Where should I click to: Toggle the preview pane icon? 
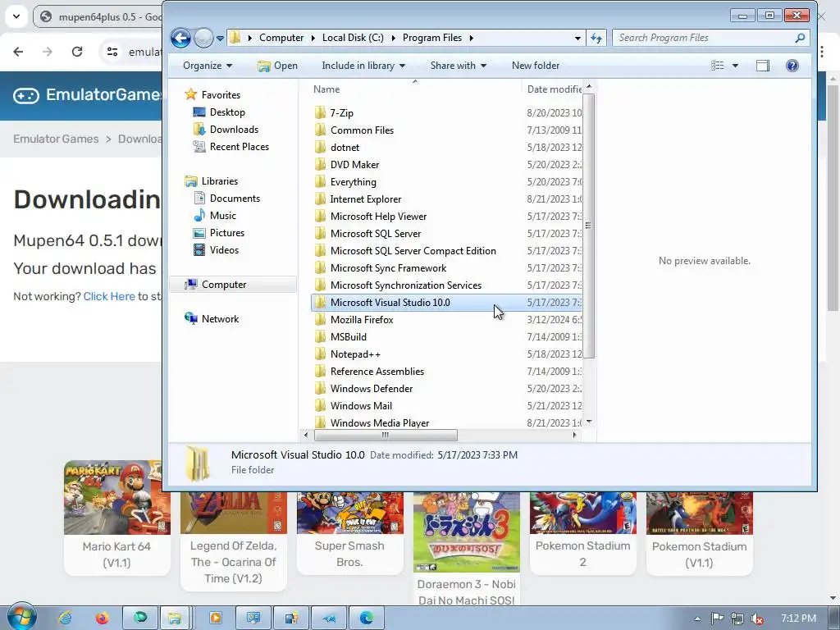(762, 66)
